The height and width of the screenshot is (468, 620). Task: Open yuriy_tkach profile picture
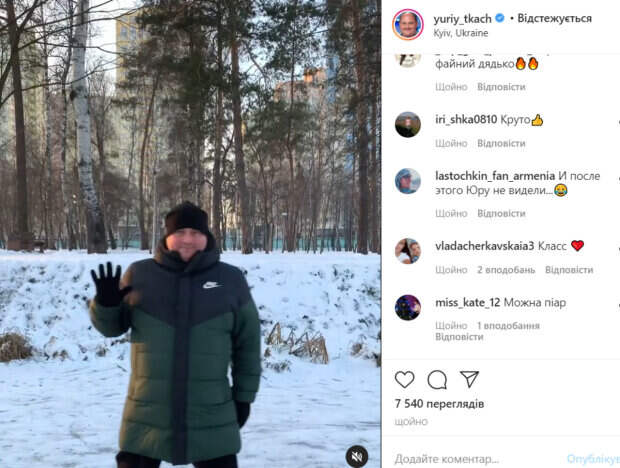pyautogui.click(x=408, y=25)
